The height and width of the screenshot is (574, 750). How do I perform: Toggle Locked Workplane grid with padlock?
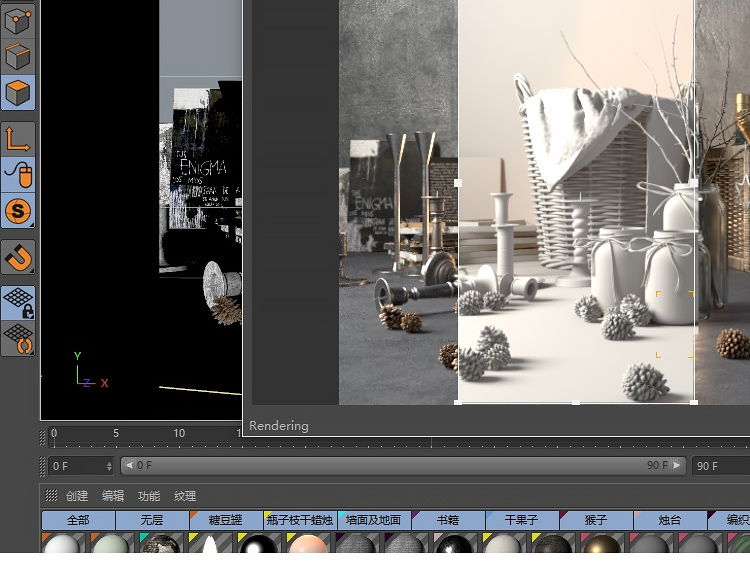18,303
